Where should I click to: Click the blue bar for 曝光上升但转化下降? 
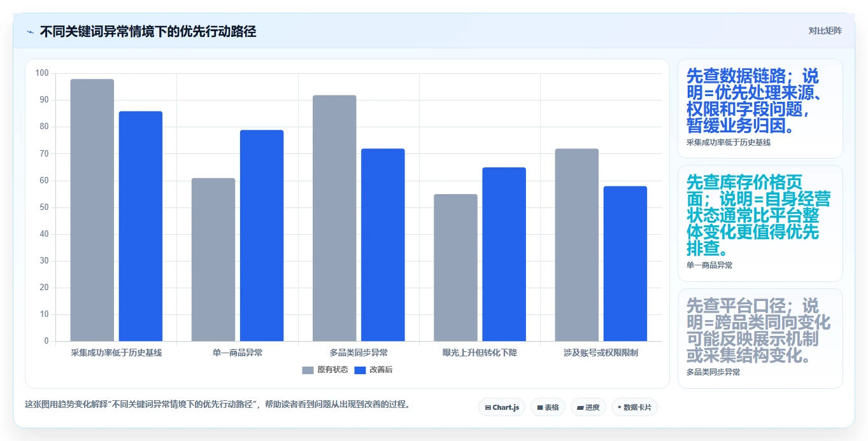click(x=504, y=254)
